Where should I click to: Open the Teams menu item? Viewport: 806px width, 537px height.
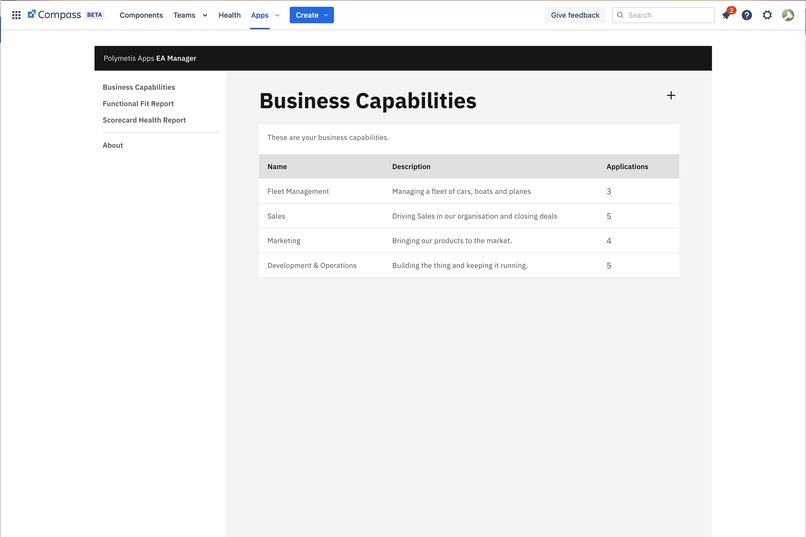(x=184, y=15)
